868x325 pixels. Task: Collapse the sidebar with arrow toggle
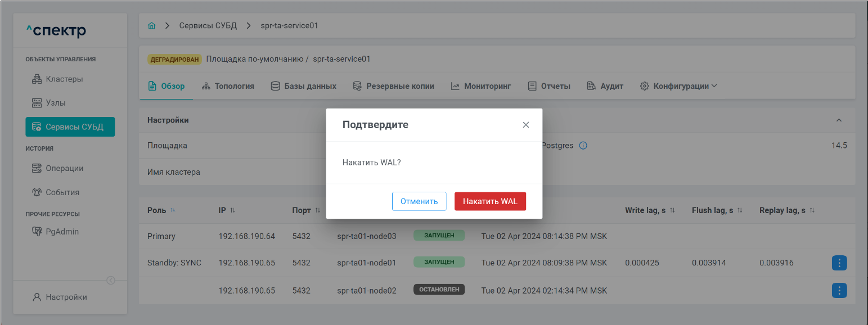pyautogui.click(x=111, y=281)
